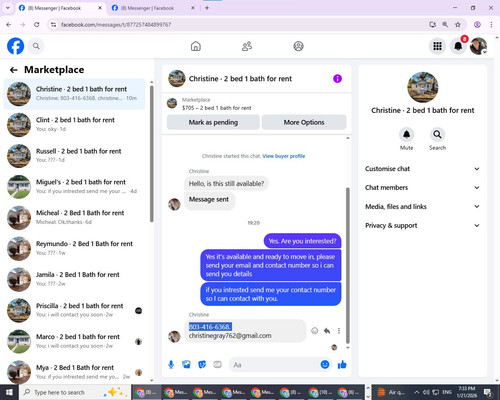Open the $705 – 2 bed 1 bath listing

tap(217, 108)
